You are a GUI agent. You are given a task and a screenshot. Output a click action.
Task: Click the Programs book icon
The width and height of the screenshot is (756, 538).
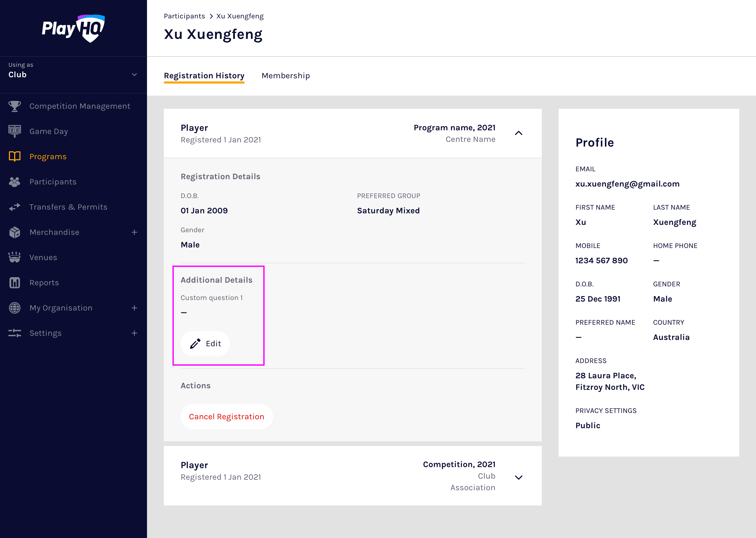pyautogui.click(x=14, y=156)
